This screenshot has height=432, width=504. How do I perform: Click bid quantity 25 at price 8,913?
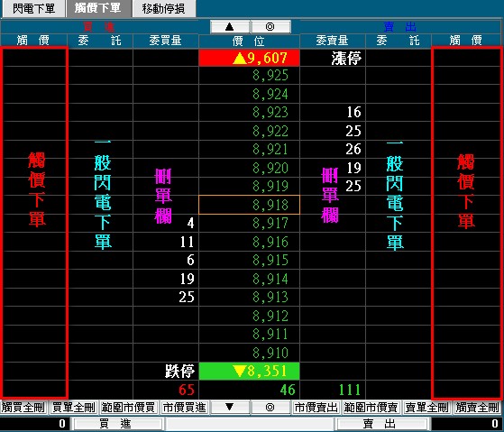pos(187,297)
